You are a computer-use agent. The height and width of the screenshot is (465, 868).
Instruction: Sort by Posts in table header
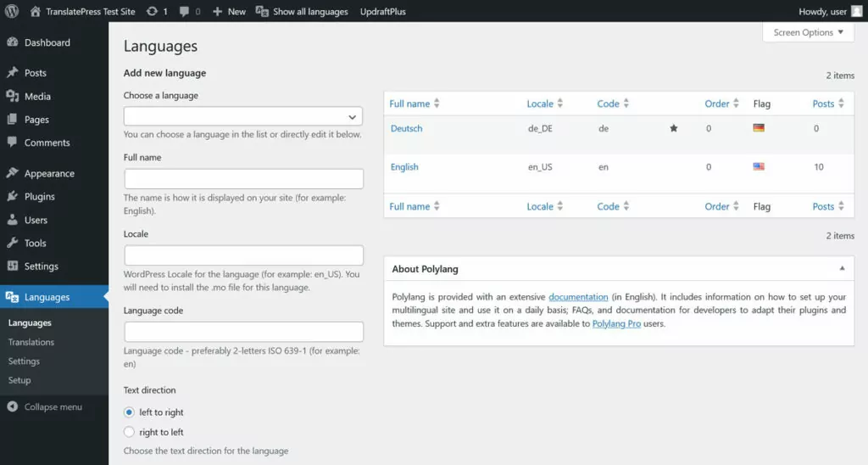click(x=828, y=103)
